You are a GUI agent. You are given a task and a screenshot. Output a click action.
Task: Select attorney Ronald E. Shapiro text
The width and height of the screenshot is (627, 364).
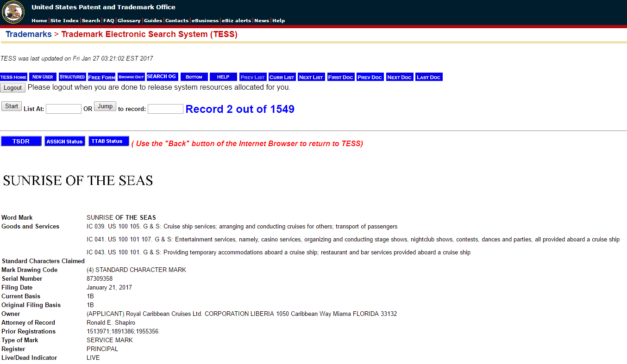111,322
